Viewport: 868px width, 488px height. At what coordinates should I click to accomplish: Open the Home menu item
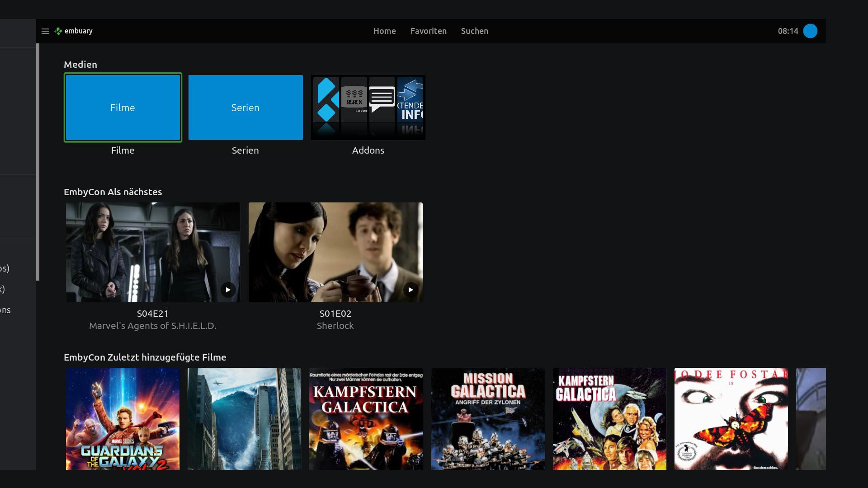(385, 31)
